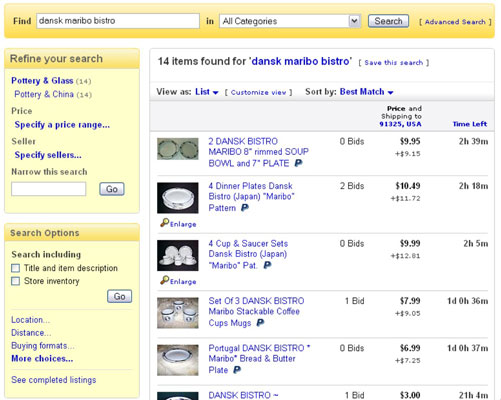Open Set Of 3 DANSK BISTRO Coffee Cups listing

click(x=256, y=312)
